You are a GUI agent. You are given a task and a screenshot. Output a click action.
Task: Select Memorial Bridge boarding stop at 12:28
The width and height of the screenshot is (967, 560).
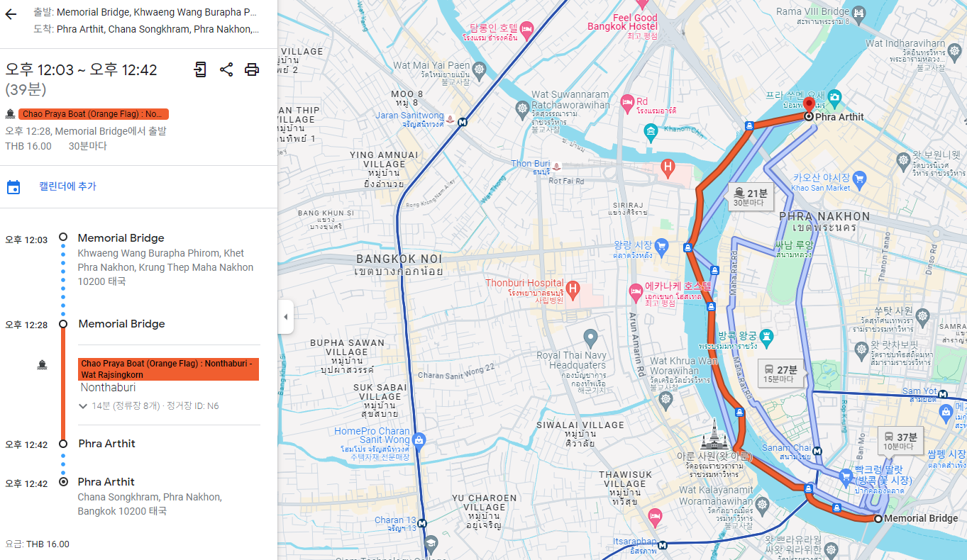[121, 324]
